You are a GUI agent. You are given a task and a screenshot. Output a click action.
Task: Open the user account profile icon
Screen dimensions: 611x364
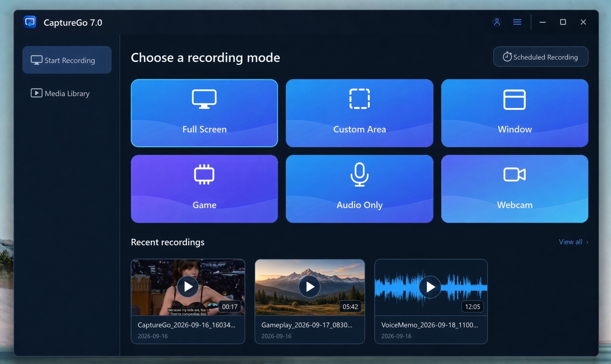click(497, 22)
